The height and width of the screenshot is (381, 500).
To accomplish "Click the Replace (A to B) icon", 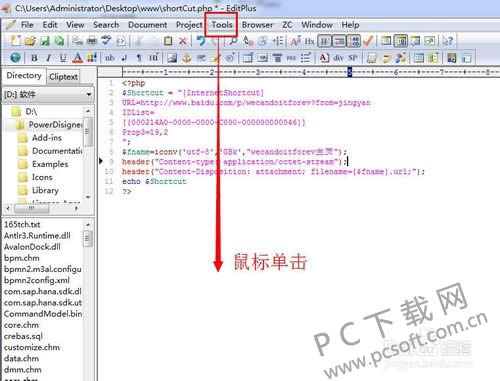I will tap(248, 41).
